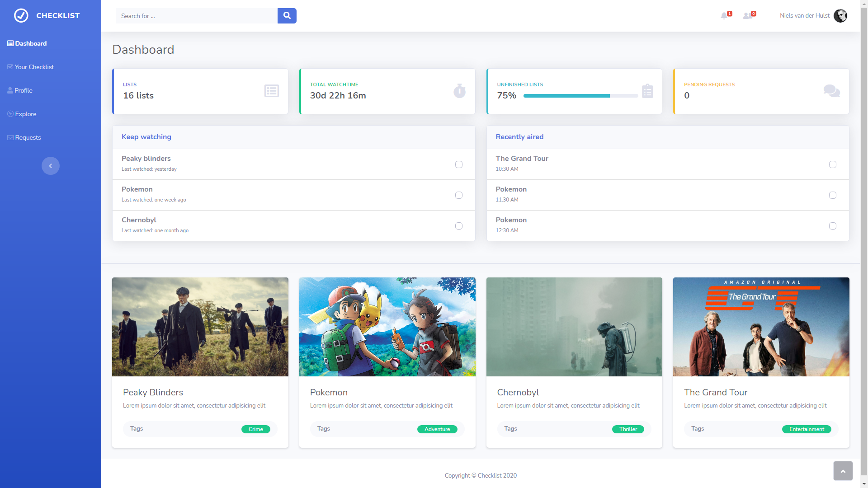Open the Explore sidebar item
The height and width of the screenshot is (488, 868).
click(25, 114)
